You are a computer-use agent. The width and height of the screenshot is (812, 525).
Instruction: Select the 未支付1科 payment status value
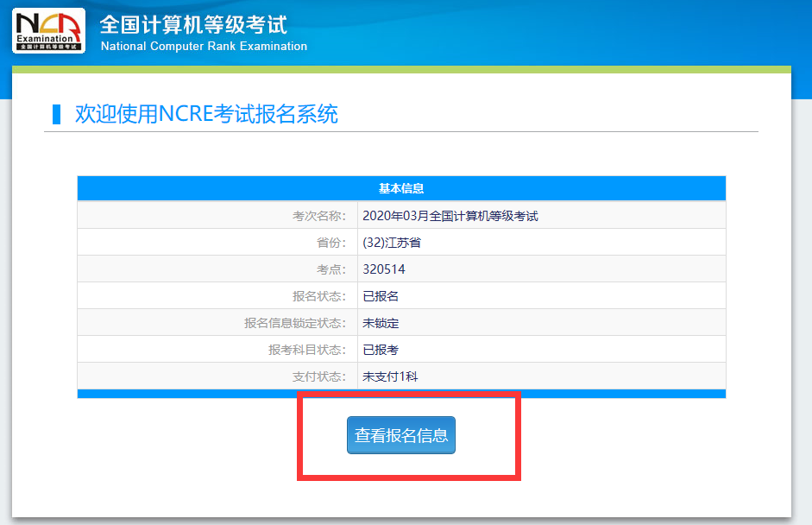390,376
